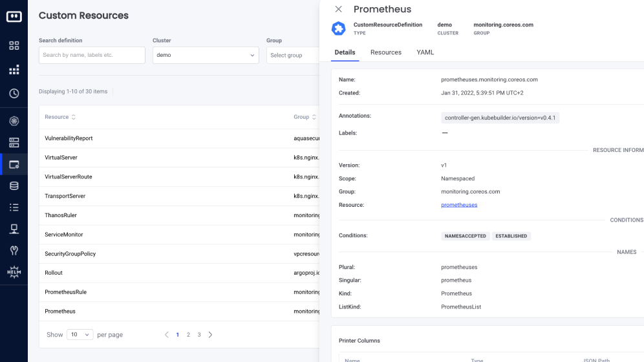
Task: Open the server nodes icon in sidebar
Action: [14, 143]
